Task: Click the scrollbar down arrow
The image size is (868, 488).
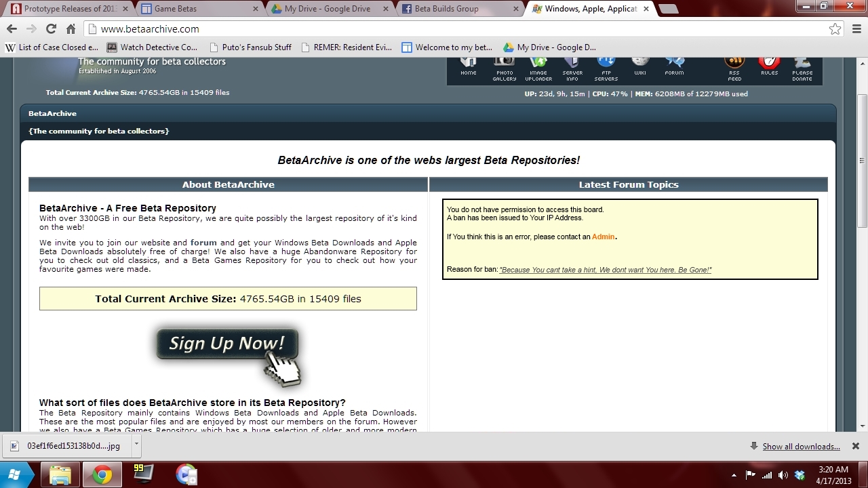Action: tap(863, 426)
